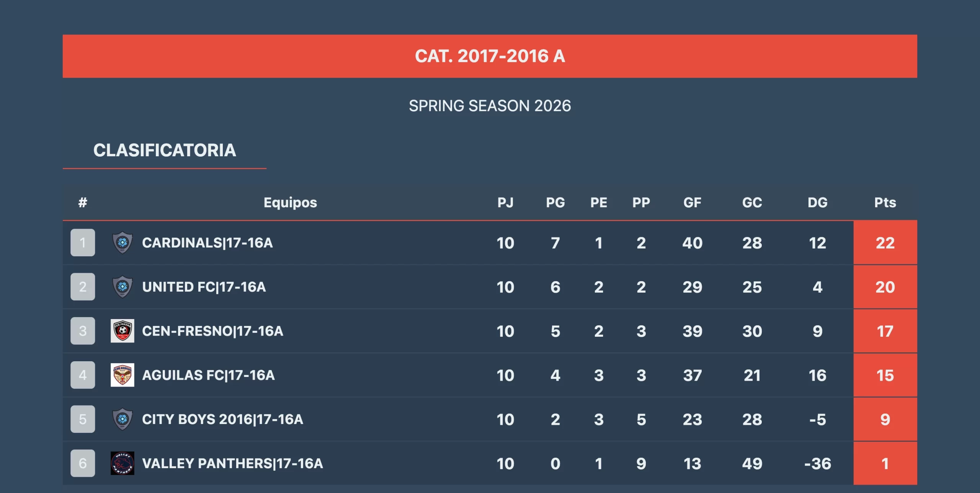Click the DG column header
The height and width of the screenshot is (493, 980).
(817, 202)
